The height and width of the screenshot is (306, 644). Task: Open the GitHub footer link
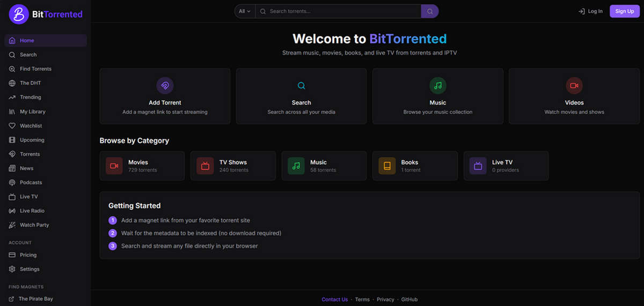[409, 300]
